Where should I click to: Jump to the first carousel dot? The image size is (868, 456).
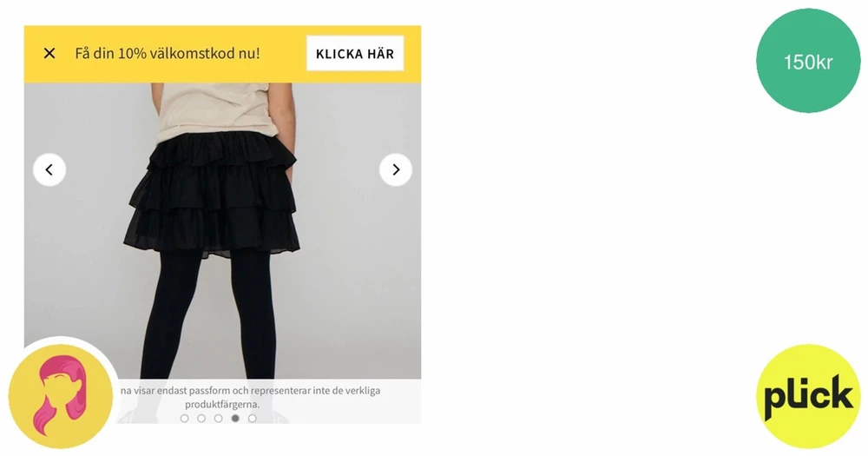click(184, 419)
